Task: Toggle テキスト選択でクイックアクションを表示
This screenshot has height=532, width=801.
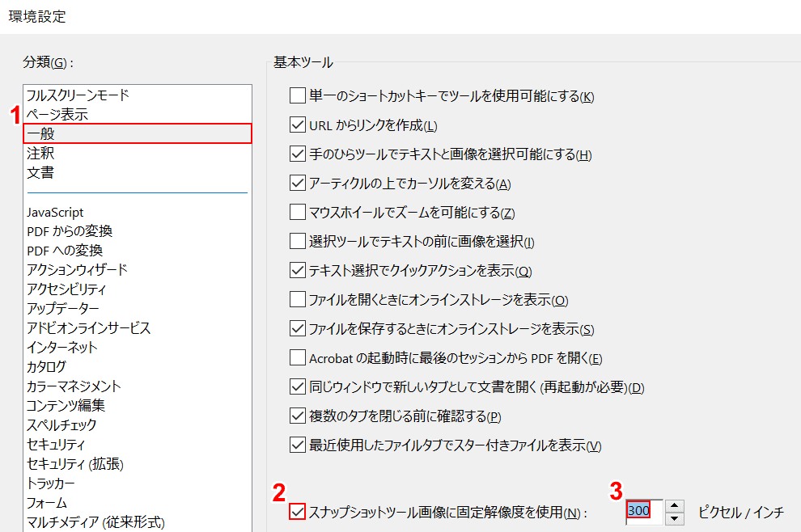Action: click(297, 270)
